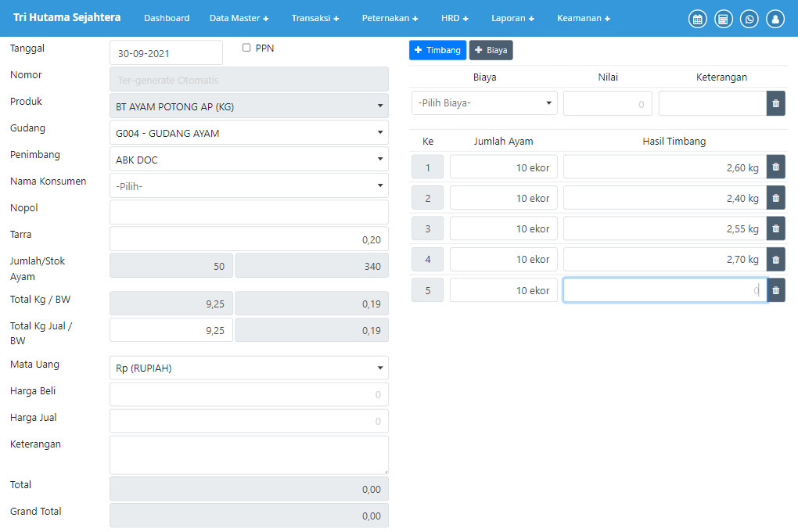This screenshot has height=532, width=798.
Task: Delete weighing row 5 trash icon
Action: [775, 290]
